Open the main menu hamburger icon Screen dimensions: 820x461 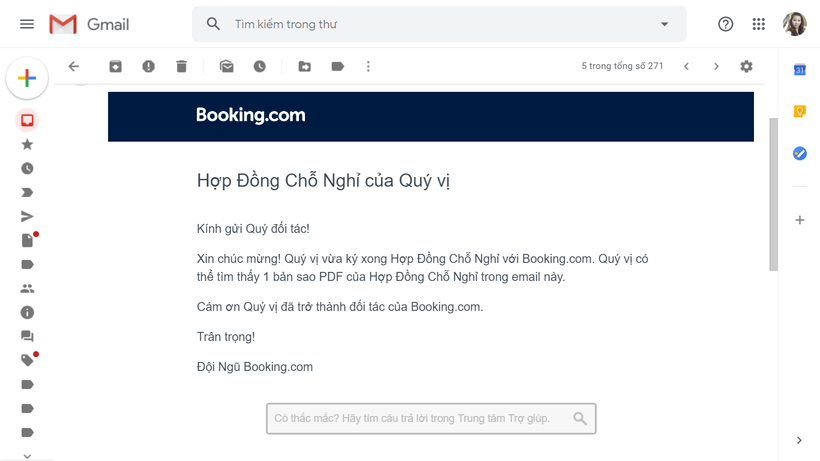[27, 24]
